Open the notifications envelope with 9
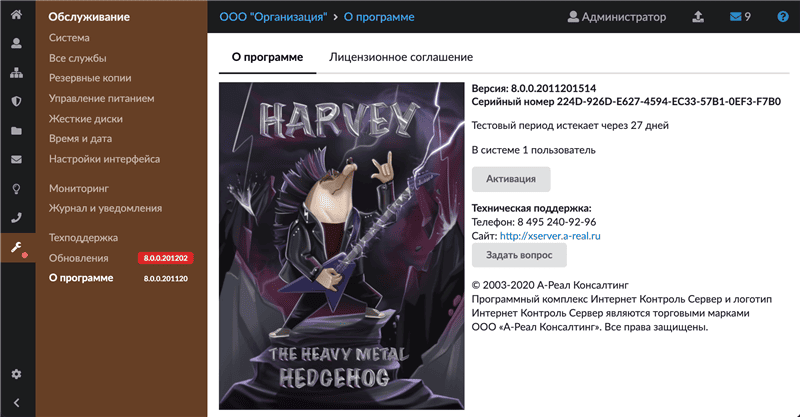The width and height of the screenshot is (800, 417). click(740, 17)
